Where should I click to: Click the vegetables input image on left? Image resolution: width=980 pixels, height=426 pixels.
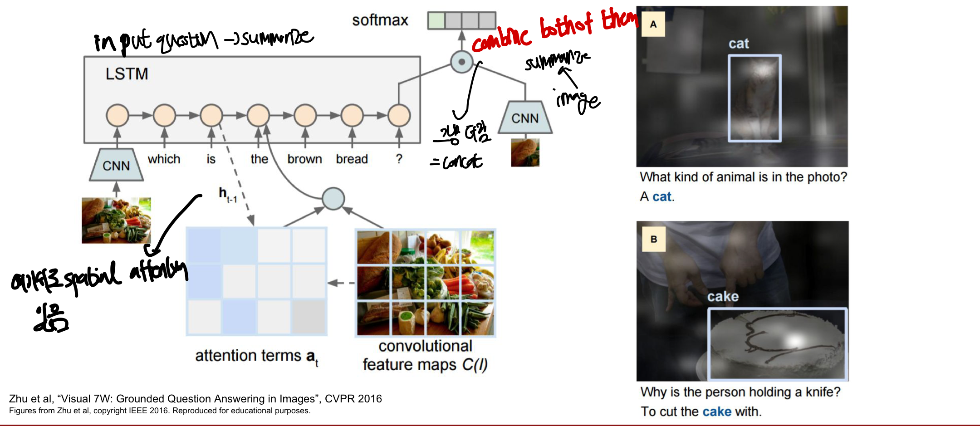click(x=116, y=220)
